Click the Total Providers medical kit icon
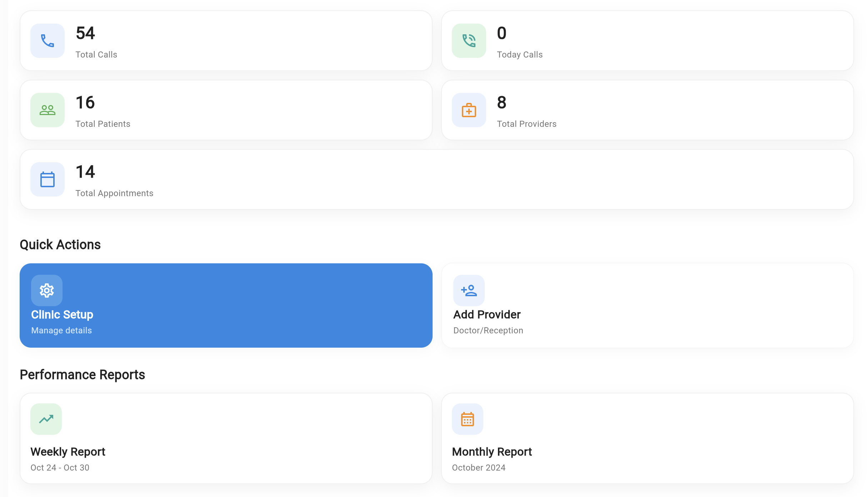This screenshot has height=497, width=868. click(469, 110)
